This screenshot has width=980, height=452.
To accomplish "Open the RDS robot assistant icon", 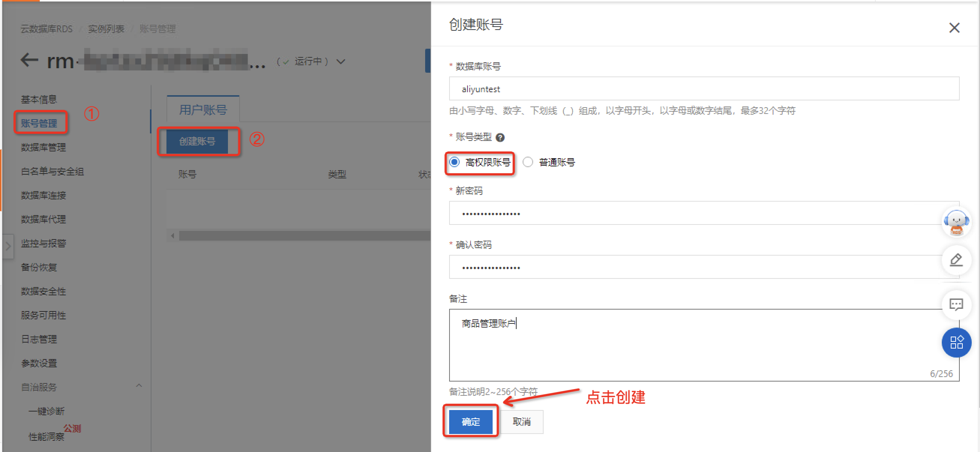I will point(956,222).
